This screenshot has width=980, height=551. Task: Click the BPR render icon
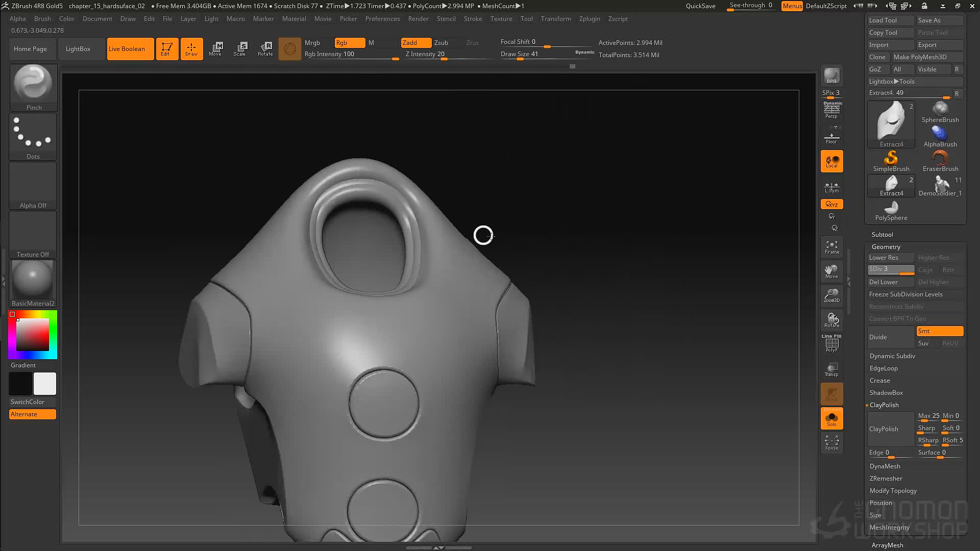click(831, 76)
